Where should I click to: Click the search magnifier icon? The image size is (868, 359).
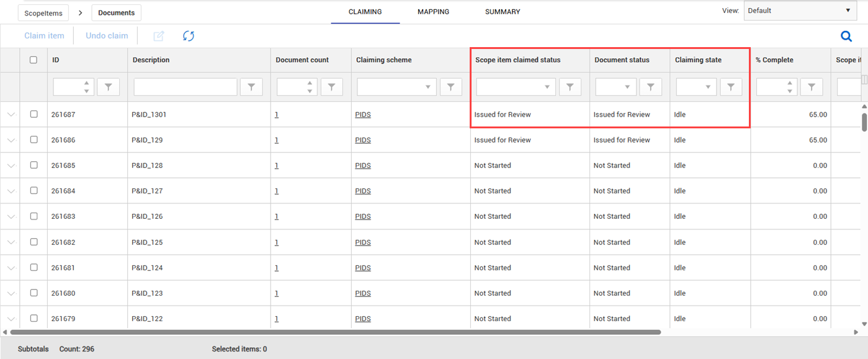pos(846,37)
